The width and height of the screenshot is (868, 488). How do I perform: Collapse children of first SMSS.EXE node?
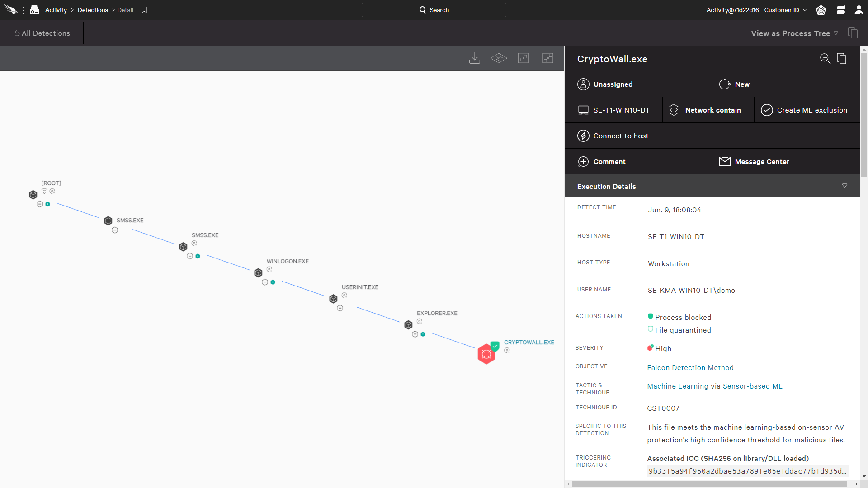tap(115, 230)
